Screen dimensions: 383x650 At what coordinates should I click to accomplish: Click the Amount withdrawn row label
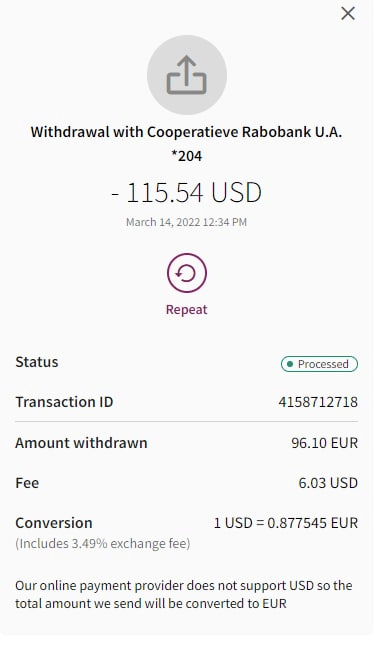point(81,443)
